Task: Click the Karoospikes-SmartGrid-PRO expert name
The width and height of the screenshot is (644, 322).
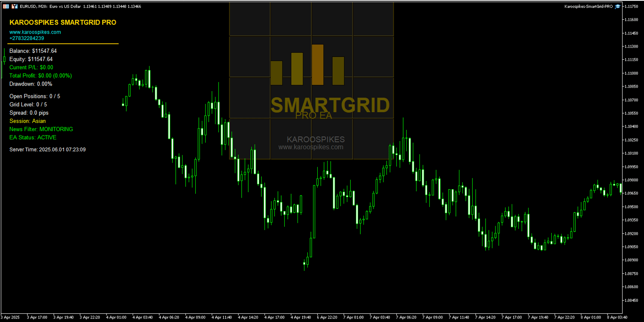Action: [x=588, y=6]
